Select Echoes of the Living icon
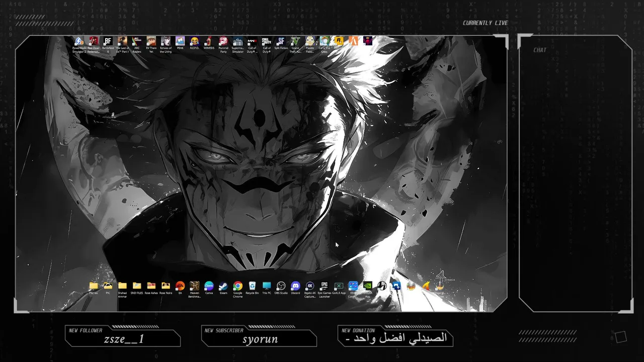This screenshot has height=362, width=644. pyautogui.click(x=166, y=44)
